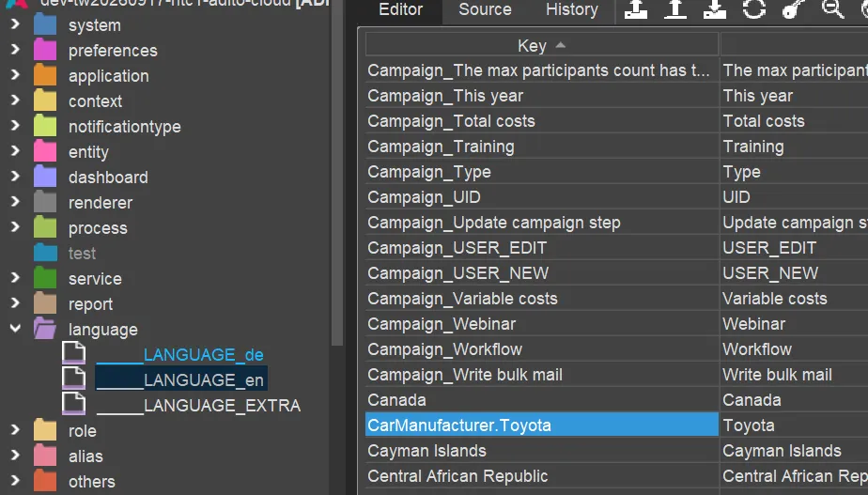Open the LANGUAGE_EXTRA file

[x=199, y=406]
